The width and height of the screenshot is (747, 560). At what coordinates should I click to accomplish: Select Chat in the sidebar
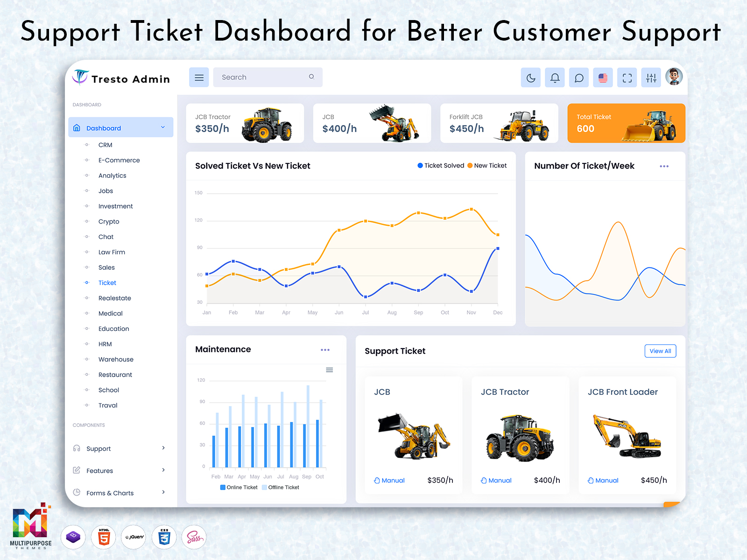106,237
